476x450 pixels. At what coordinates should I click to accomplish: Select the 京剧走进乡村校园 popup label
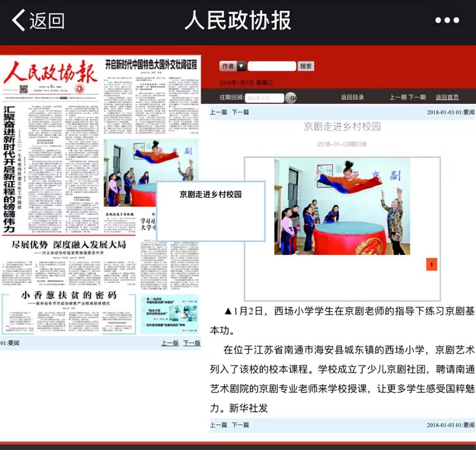pyautogui.click(x=211, y=194)
